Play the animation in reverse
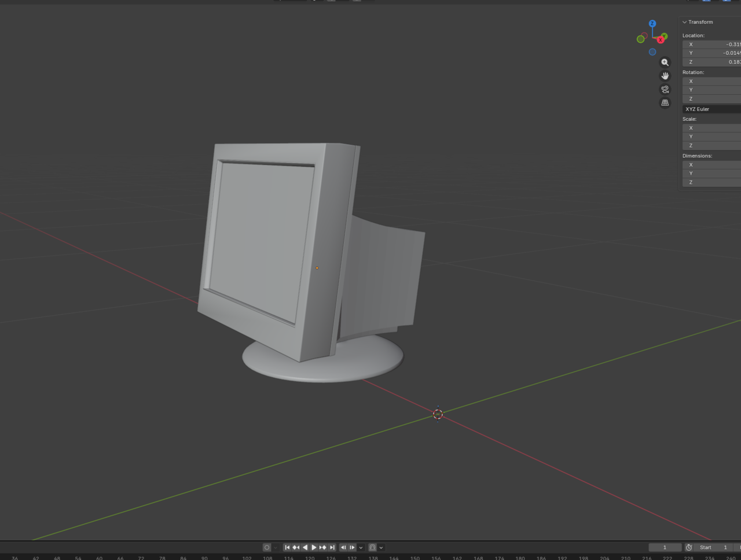741x560 pixels. click(x=305, y=547)
